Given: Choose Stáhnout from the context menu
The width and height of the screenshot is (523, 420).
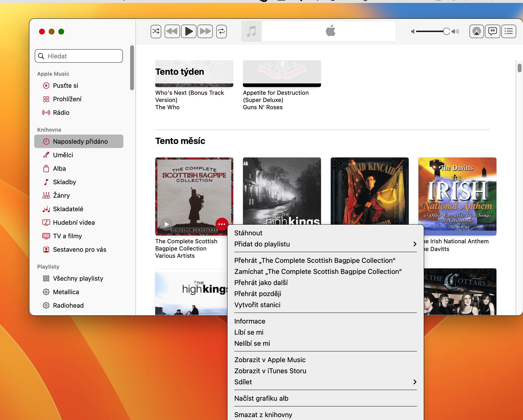Looking at the screenshot, I should coord(248,233).
